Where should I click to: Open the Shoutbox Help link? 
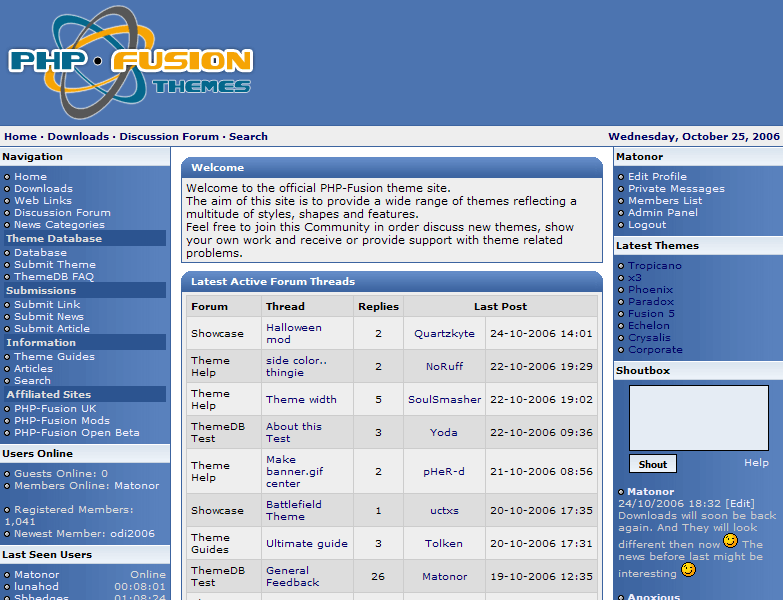coord(756,463)
